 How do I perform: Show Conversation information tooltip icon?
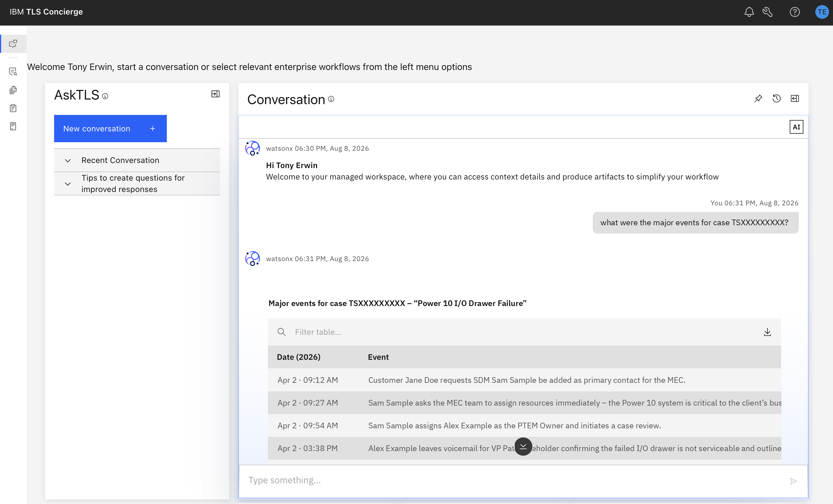pyautogui.click(x=331, y=99)
